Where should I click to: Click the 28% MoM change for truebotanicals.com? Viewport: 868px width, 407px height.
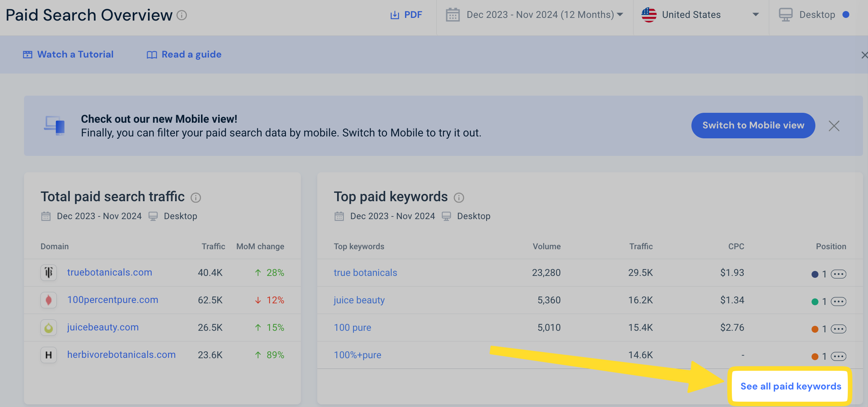(270, 272)
